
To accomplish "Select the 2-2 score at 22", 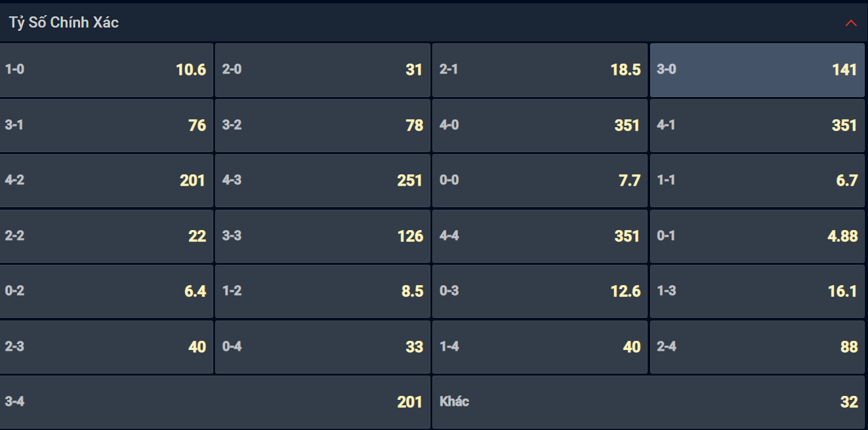I will (106, 237).
